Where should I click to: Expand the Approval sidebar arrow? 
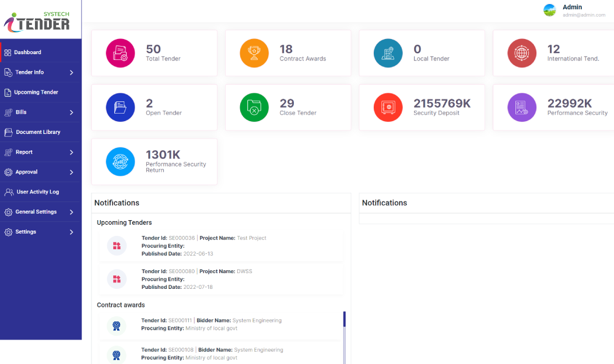pos(71,172)
